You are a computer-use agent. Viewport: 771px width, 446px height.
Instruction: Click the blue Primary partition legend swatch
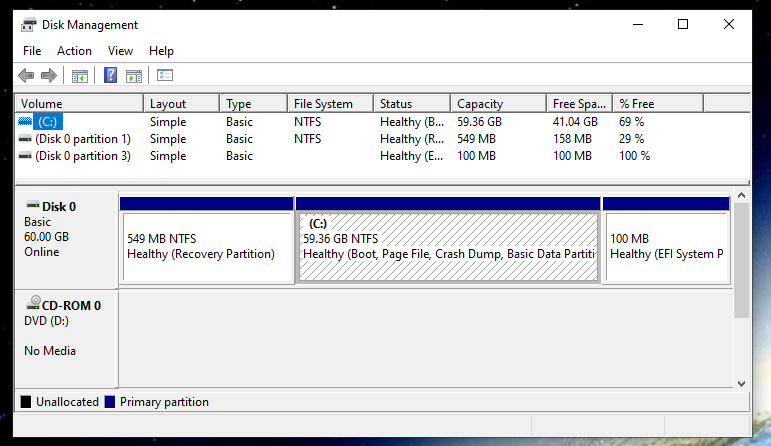point(110,402)
